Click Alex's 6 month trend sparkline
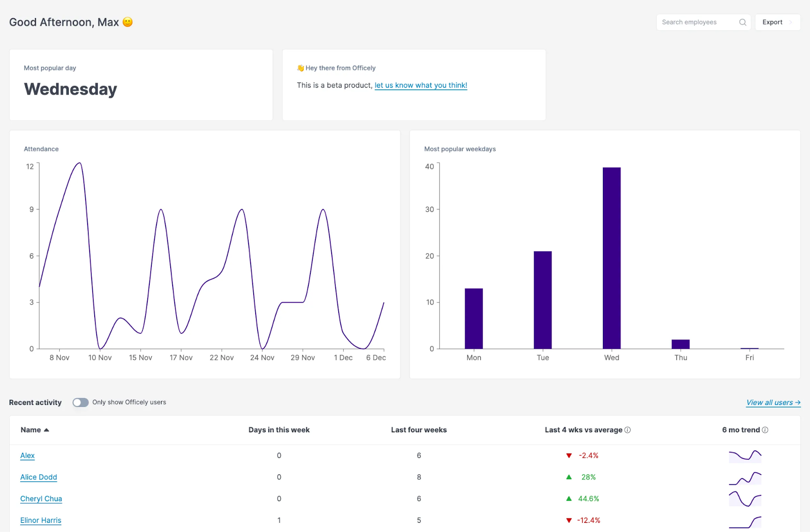Image resolution: width=810 pixels, height=532 pixels. point(745,456)
